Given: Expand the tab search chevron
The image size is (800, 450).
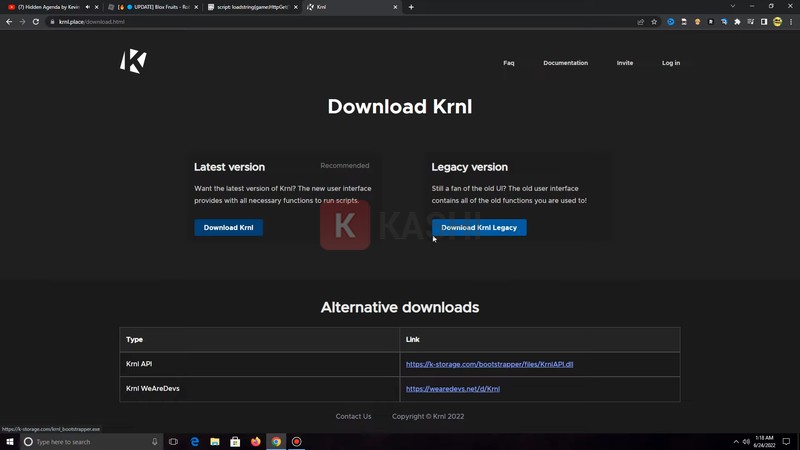Looking at the screenshot, I should coord(733,7).
